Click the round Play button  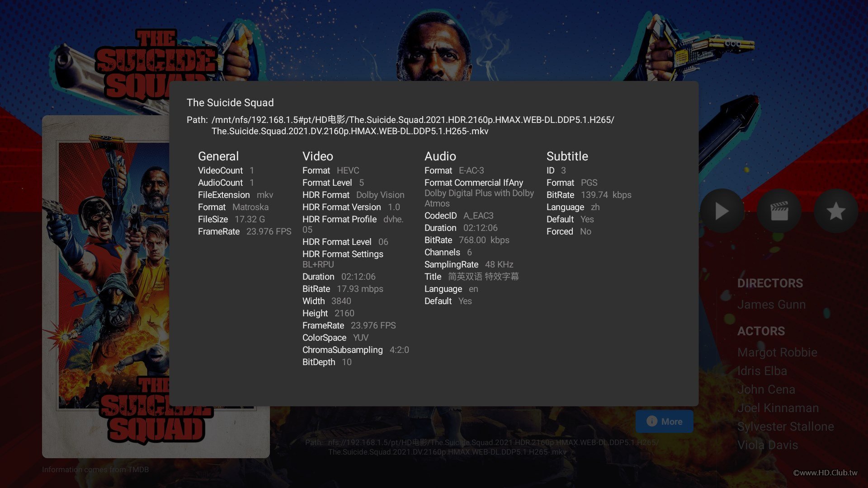(x=722, y=211)
